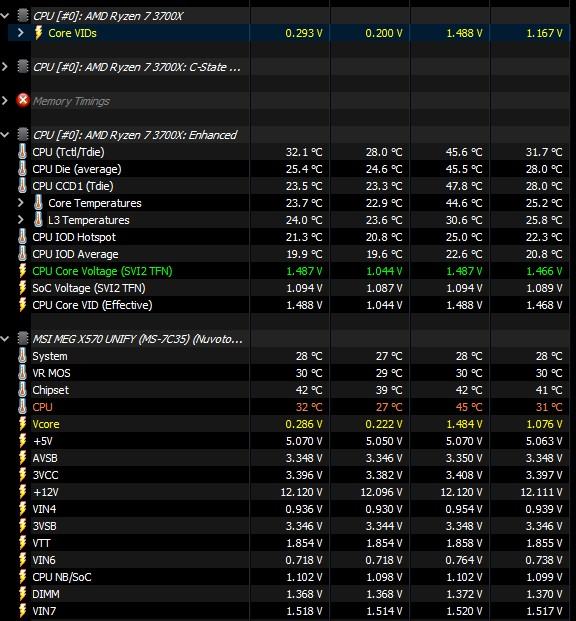The width and height of the screenshot is (576, 621).
Task: Expand the L3 Temperatures row
Action: (x=21, y=220)
